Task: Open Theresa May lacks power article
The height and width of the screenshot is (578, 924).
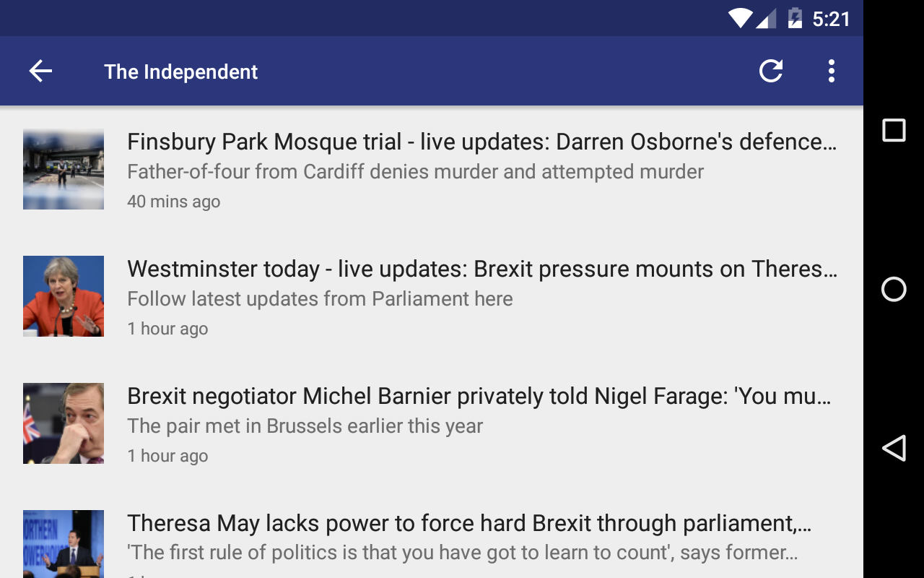Action: click(x=469, y=524)
